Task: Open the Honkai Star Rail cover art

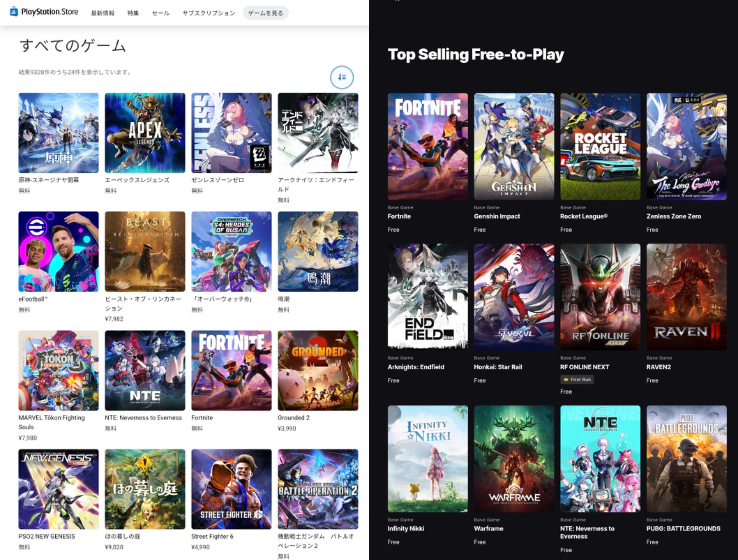Action: 514,297
